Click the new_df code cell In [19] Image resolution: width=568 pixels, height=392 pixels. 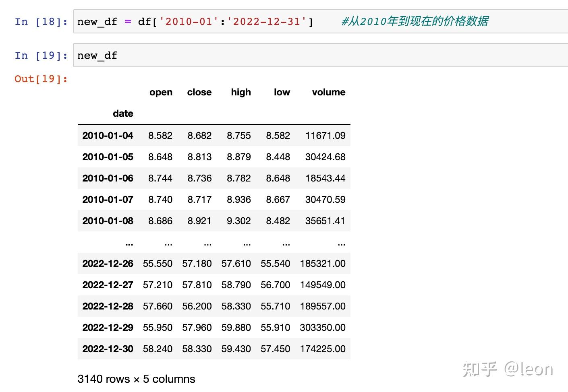tap(321, 55)
